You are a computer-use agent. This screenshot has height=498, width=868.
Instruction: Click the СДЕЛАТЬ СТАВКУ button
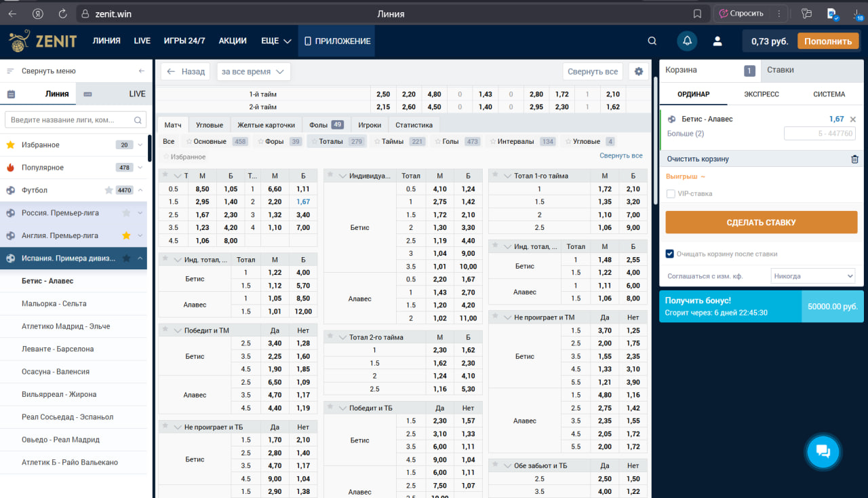tap(762, 223)
